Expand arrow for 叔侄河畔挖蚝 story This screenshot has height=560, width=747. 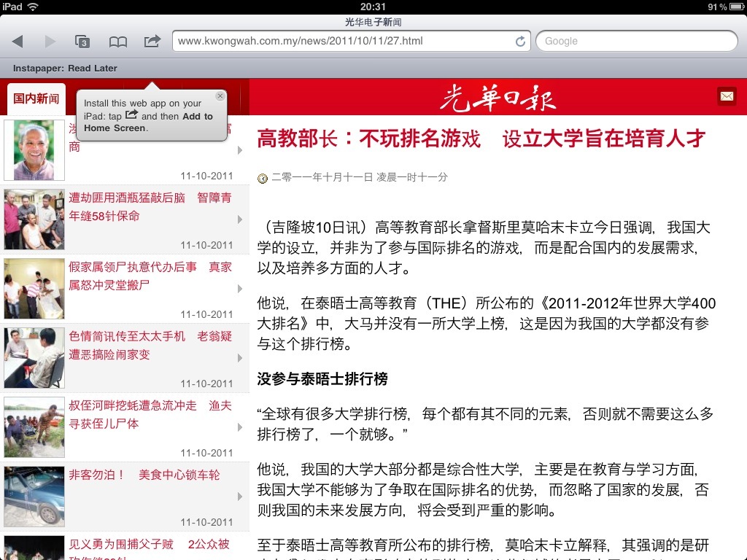click(240, 427)
